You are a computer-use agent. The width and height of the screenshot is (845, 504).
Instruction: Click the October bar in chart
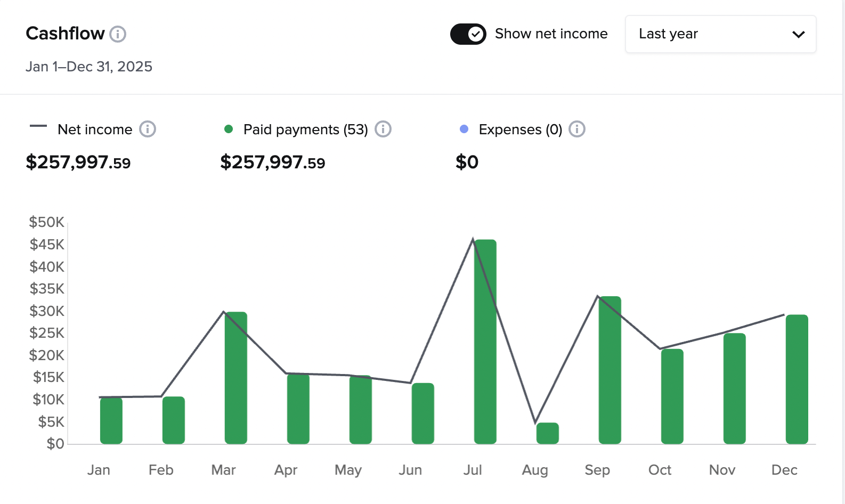point(672,396)
